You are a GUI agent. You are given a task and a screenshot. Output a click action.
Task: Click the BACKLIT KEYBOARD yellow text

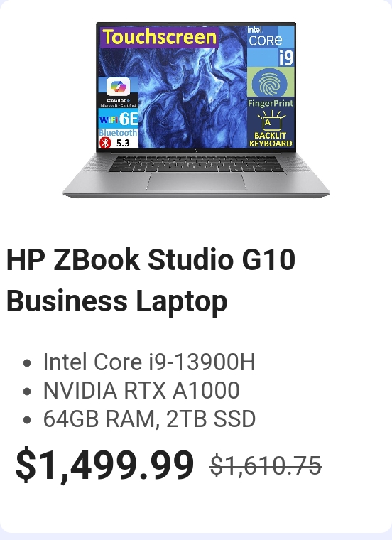click(x=271, y=139)
